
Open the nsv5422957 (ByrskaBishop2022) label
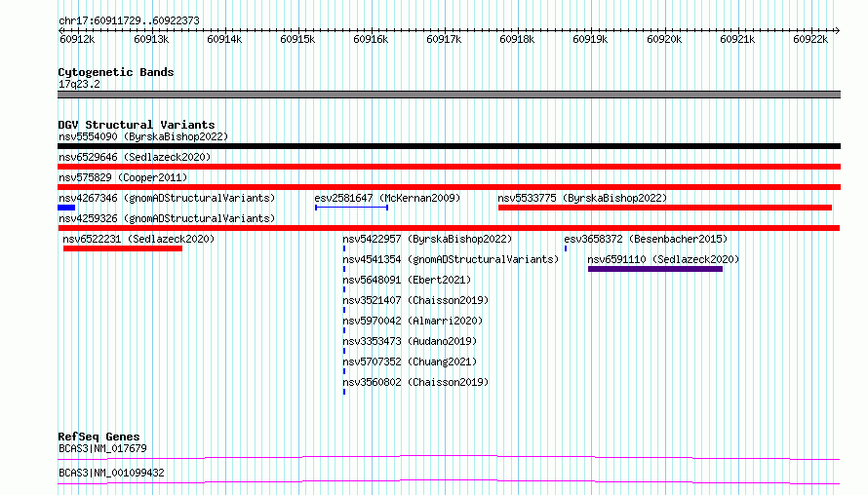pyautogui.click(x=427, y=239)
